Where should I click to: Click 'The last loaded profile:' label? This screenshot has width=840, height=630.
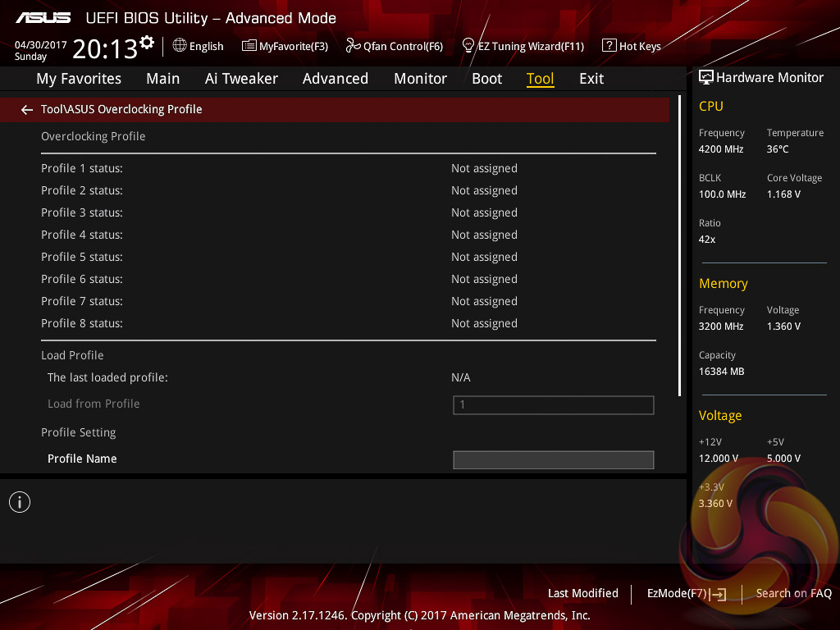(107, 377)
